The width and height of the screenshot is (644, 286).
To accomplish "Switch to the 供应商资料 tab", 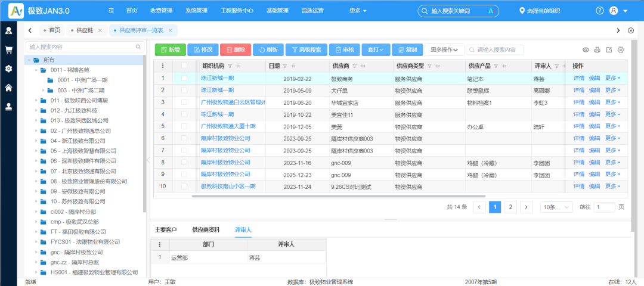I will [206, 230].
